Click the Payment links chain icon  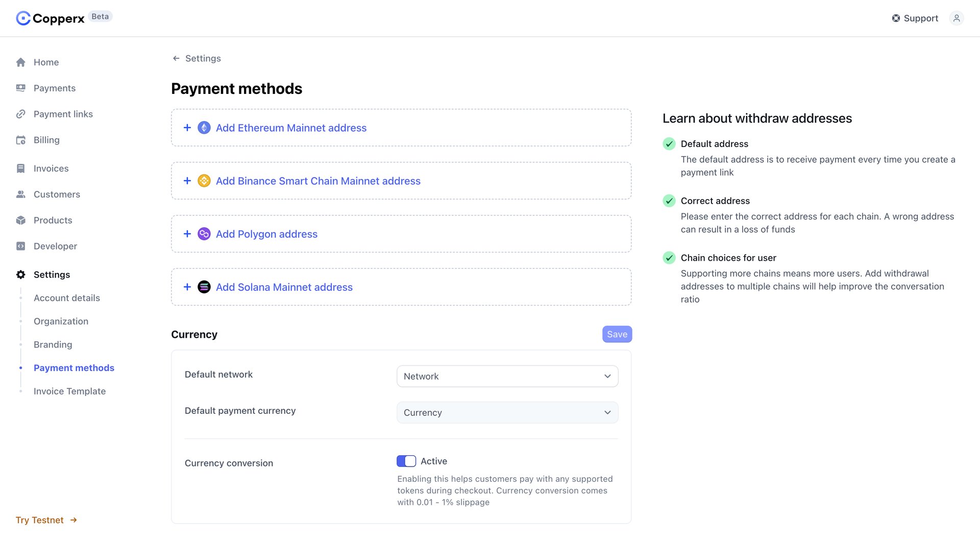pyautogui.click(x=21, y=114)
